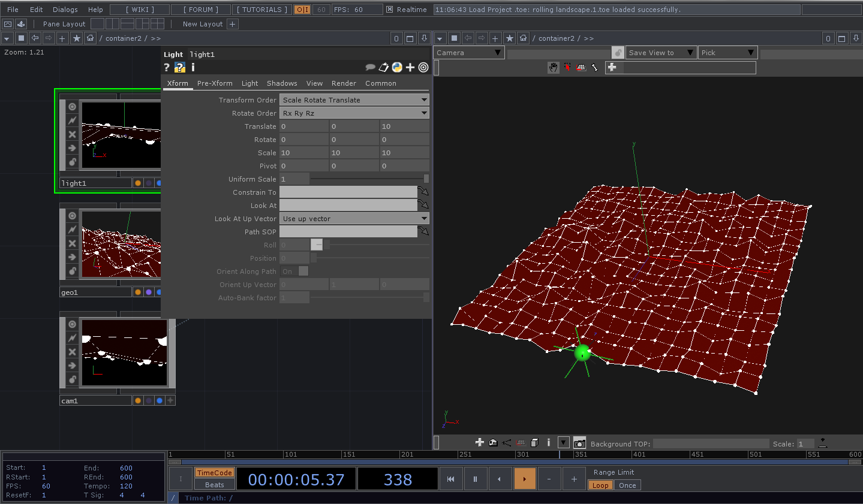
Task: Open the Camera dropdown in viewer
Action: pos(469,53)
